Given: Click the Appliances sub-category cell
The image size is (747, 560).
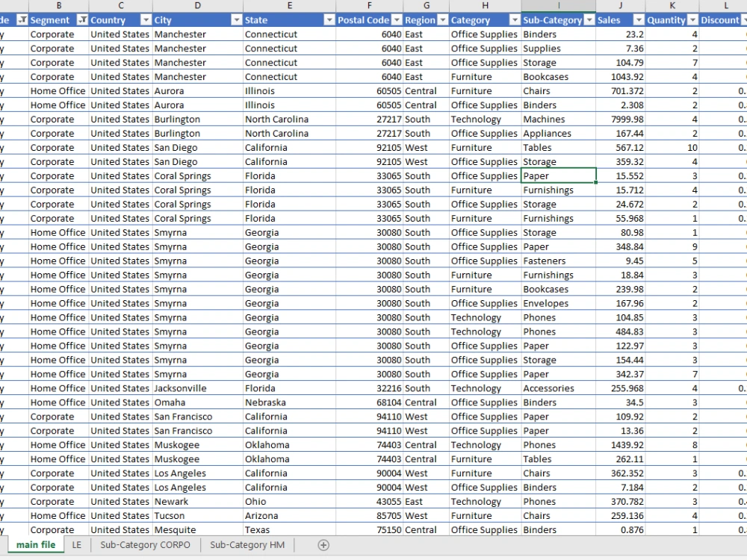Looking at the screenshot, I should [x=559, y=134].
